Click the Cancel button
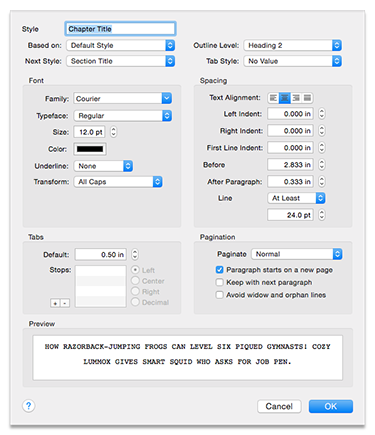This screenshot has height=435, width=375. tap(279, 406)
